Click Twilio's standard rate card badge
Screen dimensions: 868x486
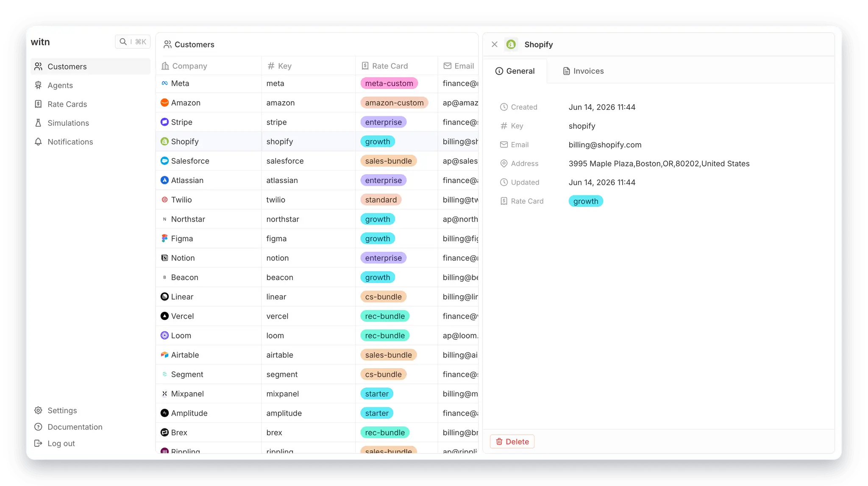(381, 200)
